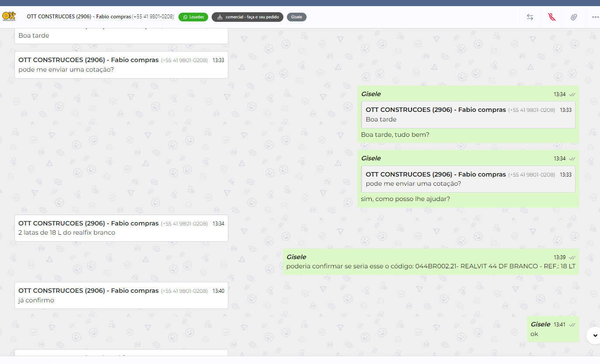Open the attachment paperclip icon
The width and height of the screenshot is (600, 364).
(x=574, y=17)
